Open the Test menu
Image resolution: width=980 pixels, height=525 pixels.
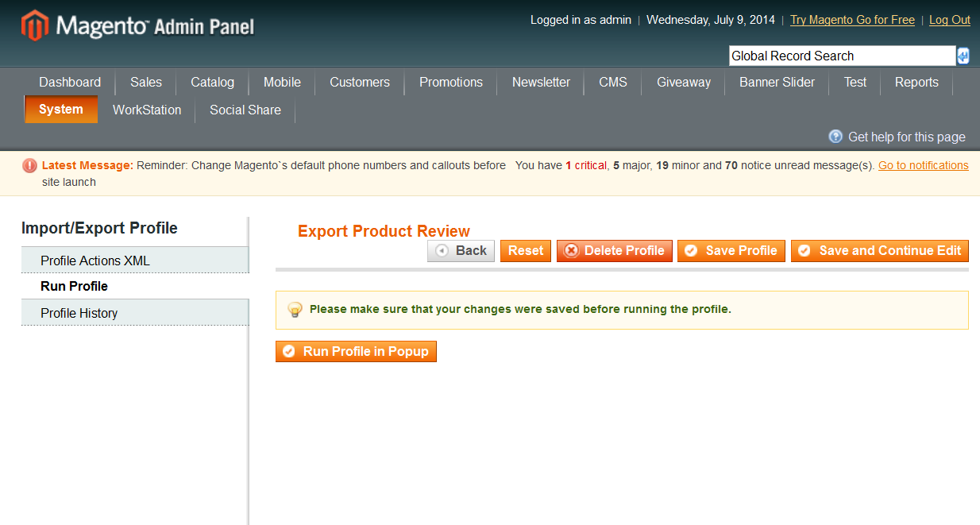pyautogui.click(x=855, y=83)
